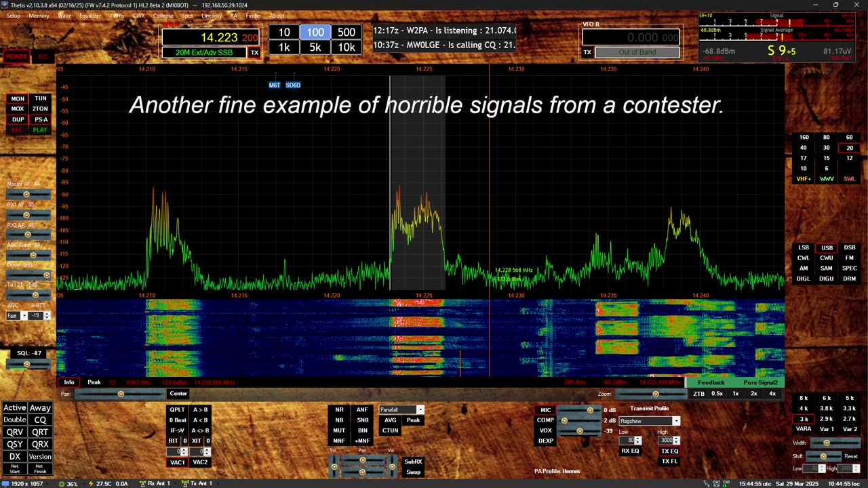
Task: Open the AGC Fast mode dropdown
Action: 17,316
